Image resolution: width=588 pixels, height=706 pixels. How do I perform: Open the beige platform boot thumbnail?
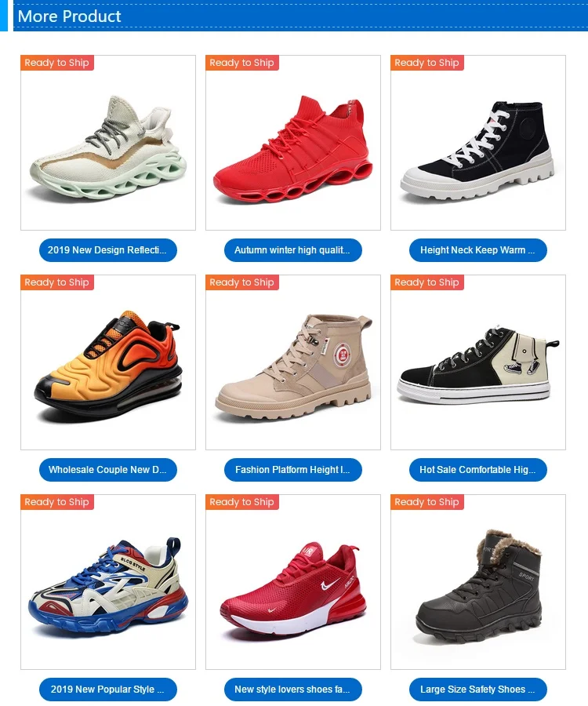[293, 362]
